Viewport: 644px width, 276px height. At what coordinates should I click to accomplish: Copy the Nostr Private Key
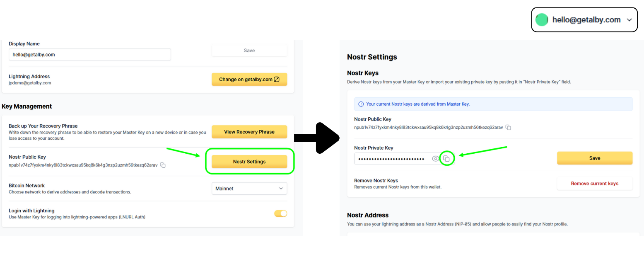pyautogui.click(x=446, y=159)
